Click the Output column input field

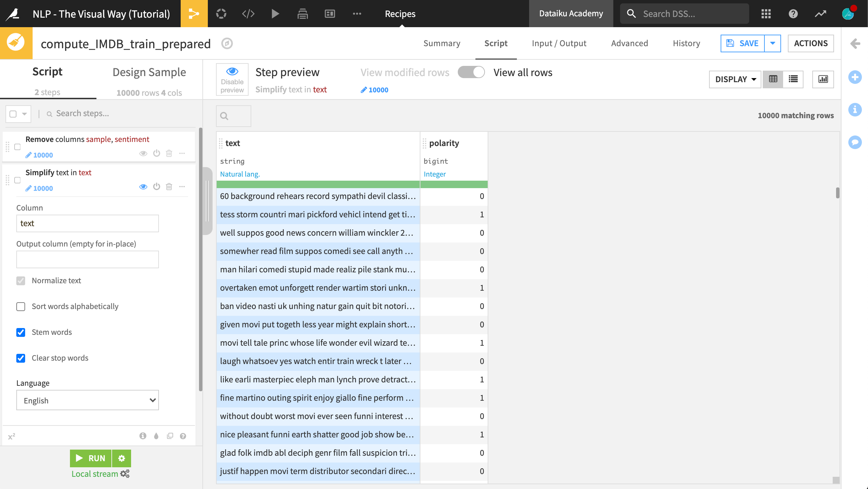click(x=87, y=259)
